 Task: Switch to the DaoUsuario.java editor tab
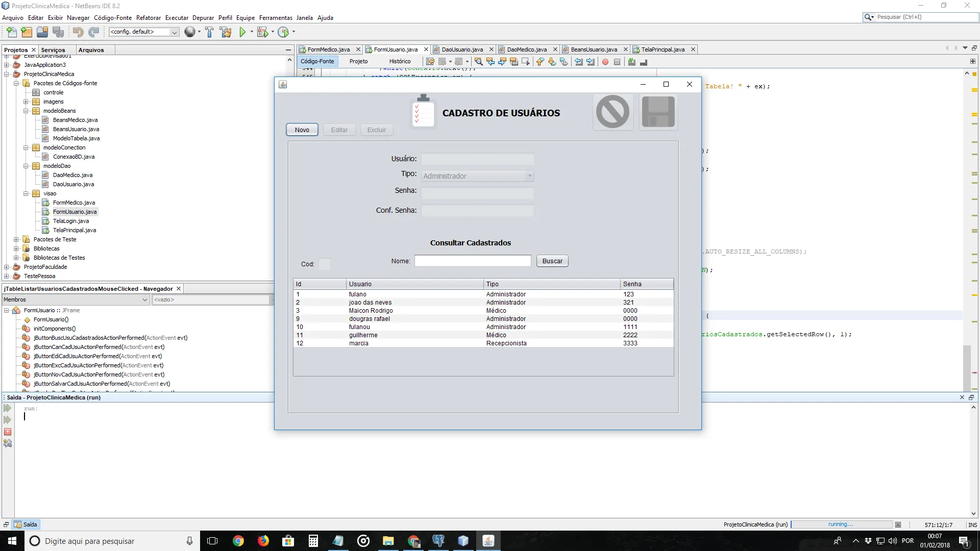tap(462, 49)
